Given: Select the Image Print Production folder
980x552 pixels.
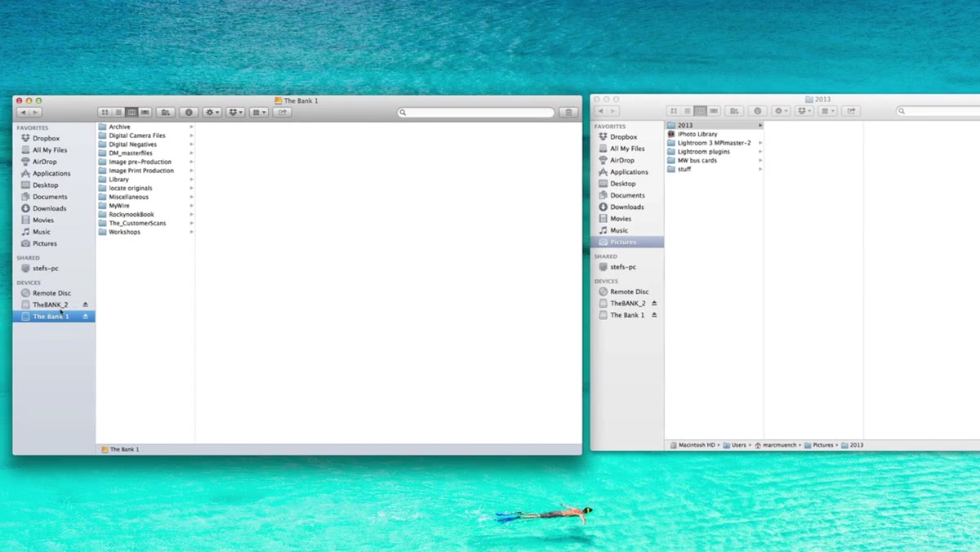Looking at the screenshot, I should click(x=141, y=171).
